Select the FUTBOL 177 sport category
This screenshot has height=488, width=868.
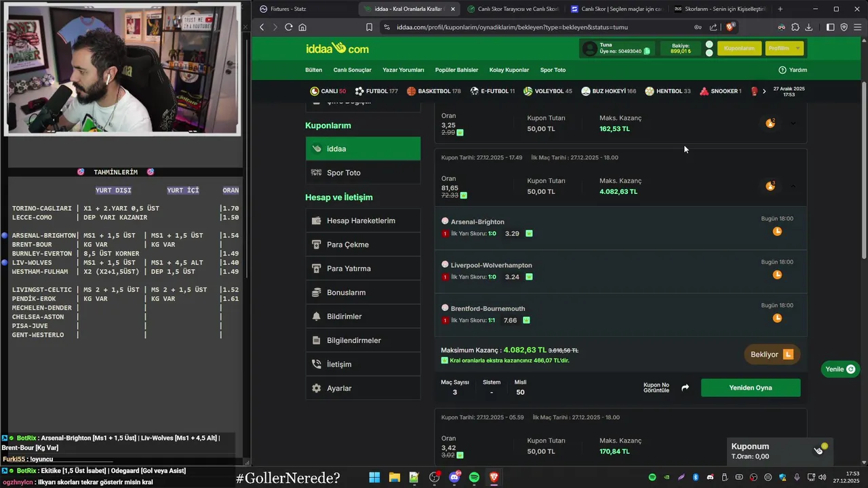click(x=376, y=91)
